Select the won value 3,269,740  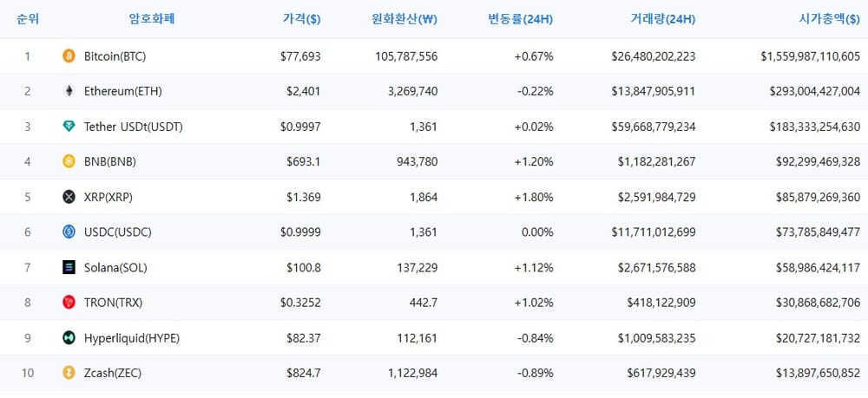point(411,91)
